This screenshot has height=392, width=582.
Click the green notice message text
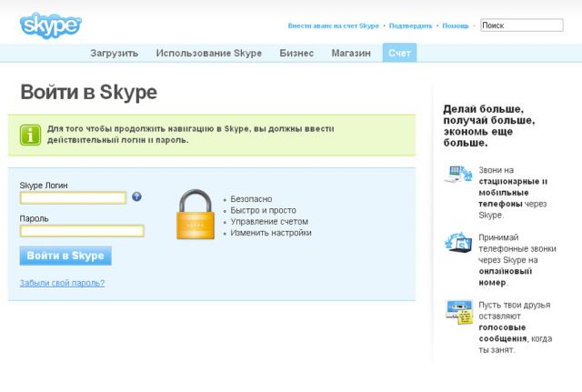[190, 135]
